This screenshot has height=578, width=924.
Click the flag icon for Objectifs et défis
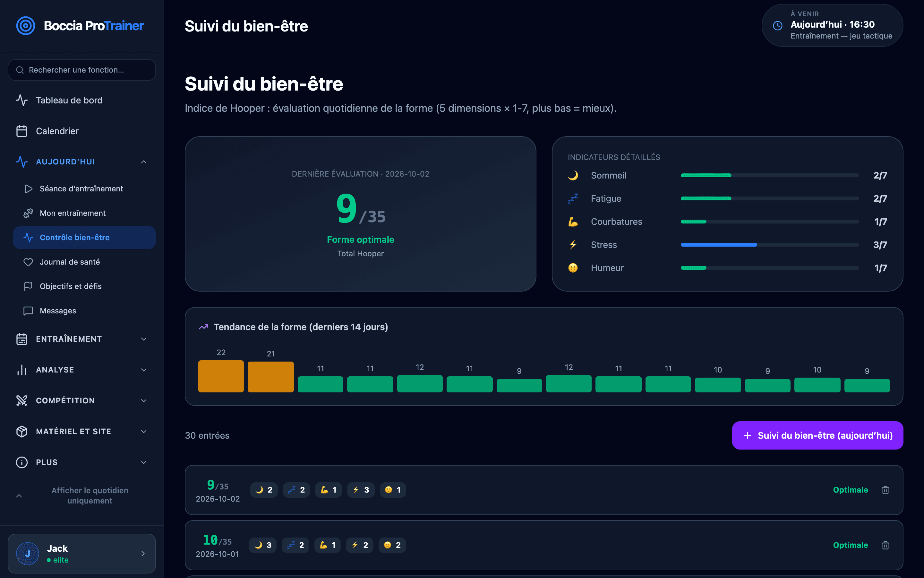(x=28, y=286)
